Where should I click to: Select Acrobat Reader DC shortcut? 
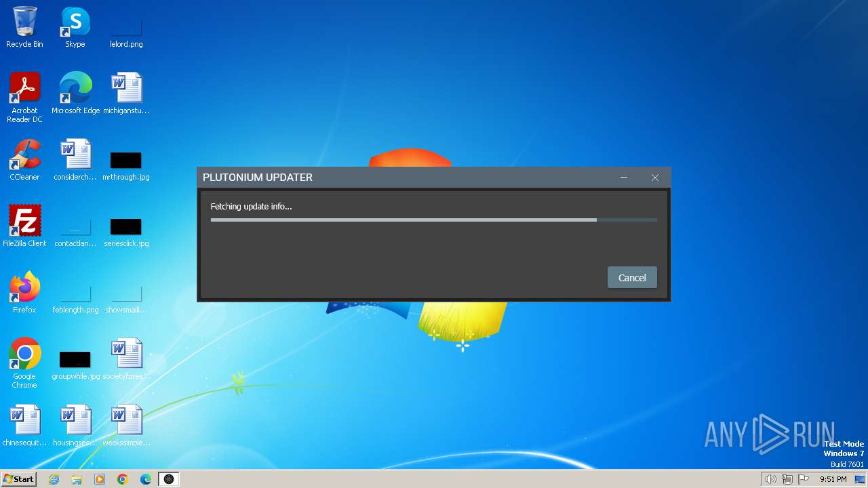tap(24, 98)
